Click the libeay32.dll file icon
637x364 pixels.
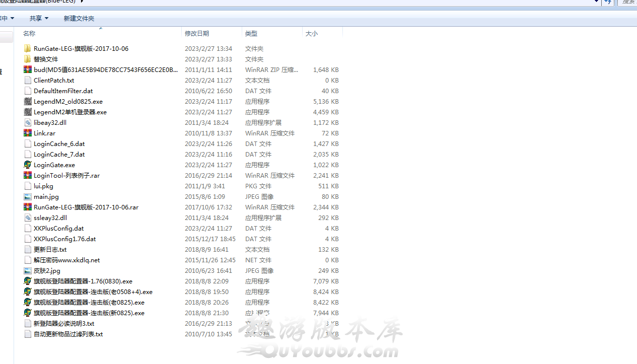click(28, 123)
